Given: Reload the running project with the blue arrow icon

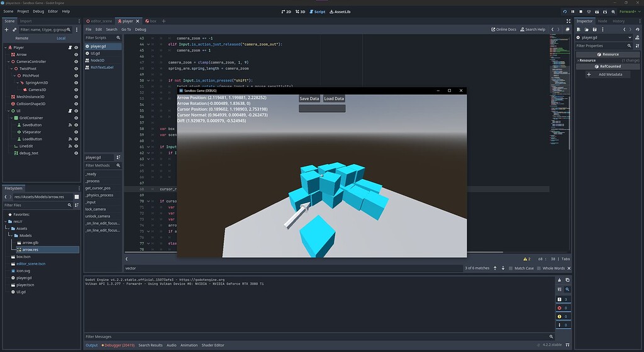Looking at the screenshot, I should [565, 11].
